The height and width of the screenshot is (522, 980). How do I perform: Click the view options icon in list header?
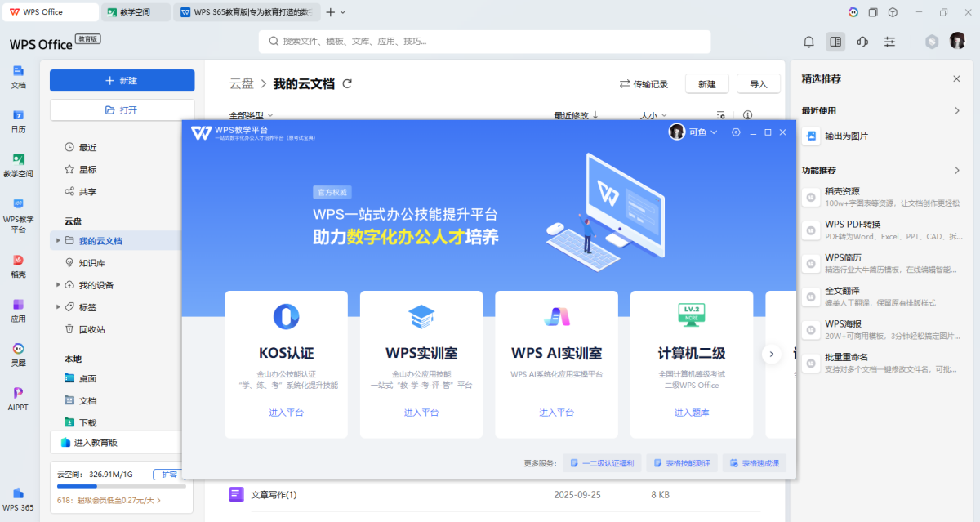[720, 116]
